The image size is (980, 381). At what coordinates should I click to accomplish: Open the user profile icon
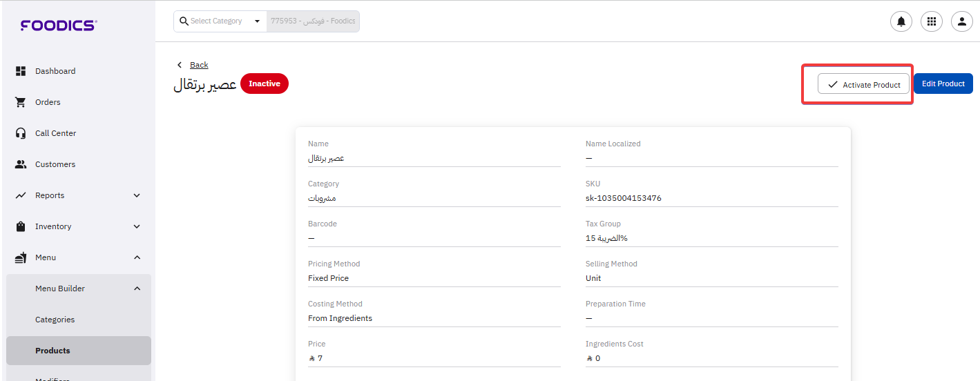[x=961, y=21]
